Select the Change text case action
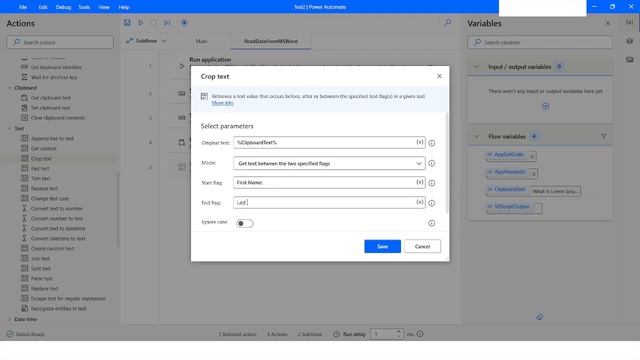Screen dimensions: 640x360 point(50,198)
